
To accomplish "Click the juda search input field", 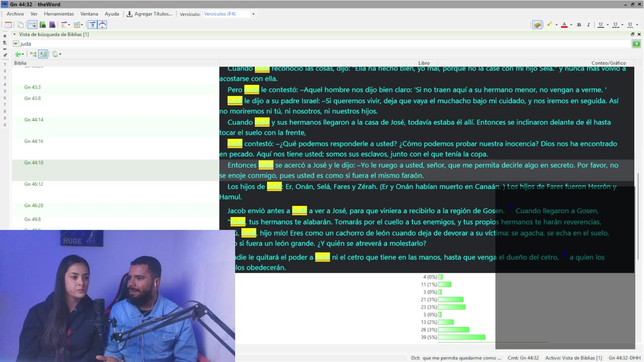I will click(x=325, y=44).
